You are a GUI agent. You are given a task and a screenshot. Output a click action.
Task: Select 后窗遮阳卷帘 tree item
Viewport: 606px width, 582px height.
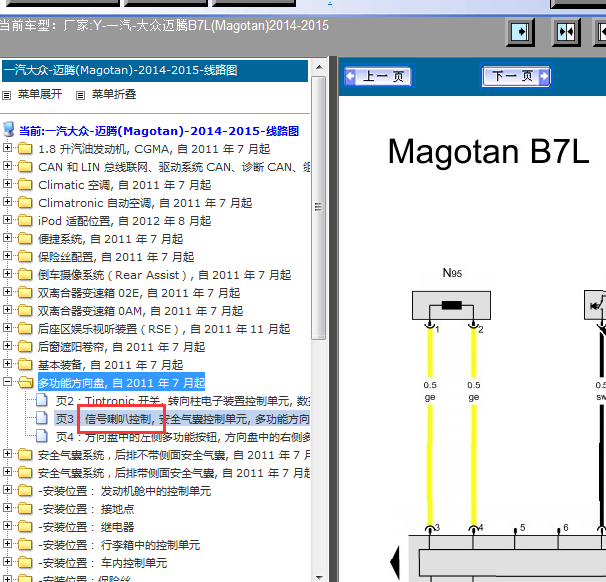pyautogui.click(x=121, y=347)
